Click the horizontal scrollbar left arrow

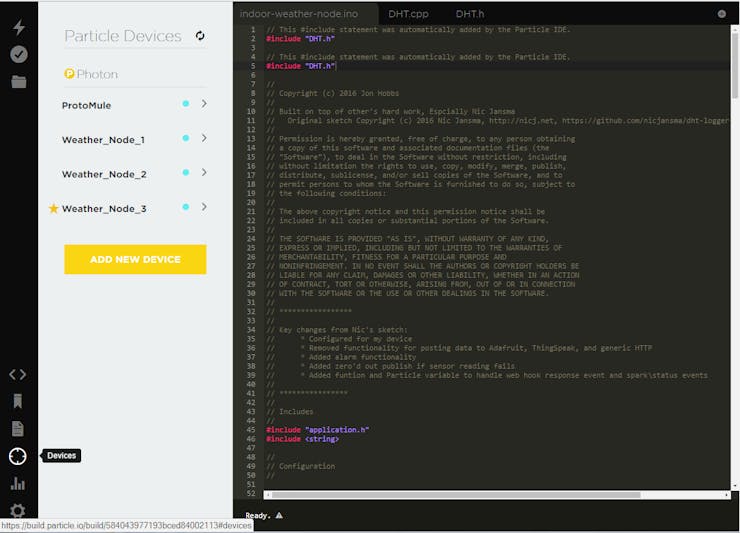(x=268, y=495)
